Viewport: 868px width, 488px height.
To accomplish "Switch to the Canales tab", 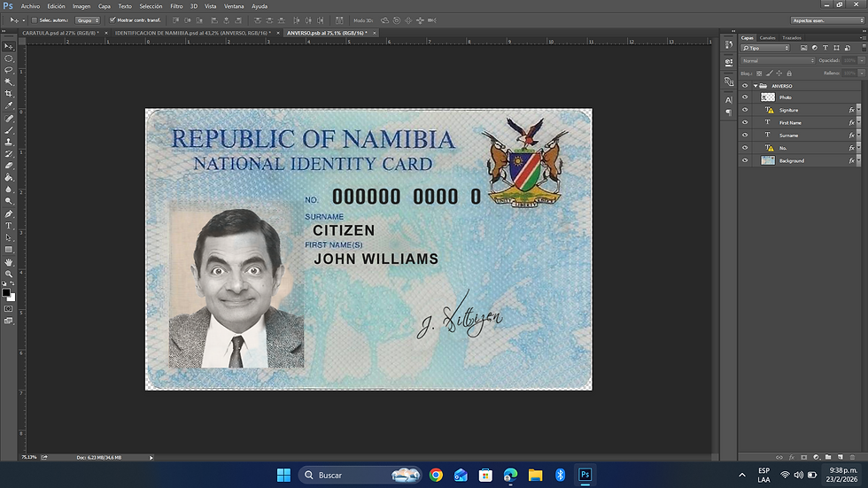I will coord(767,37).
